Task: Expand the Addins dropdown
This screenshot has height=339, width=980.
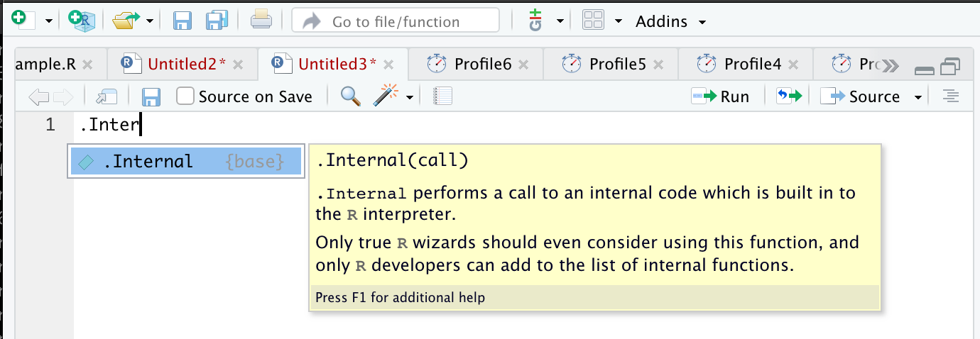Action: click(x=671, y=21)
